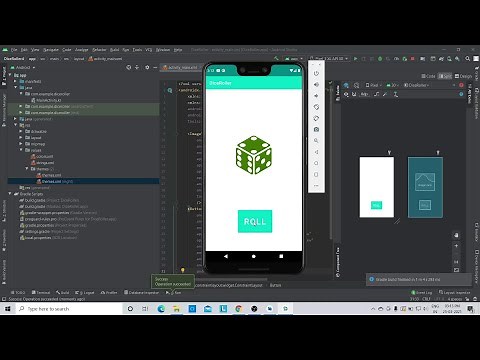Open emulator extended controls (three dots)

pos(316,186)
